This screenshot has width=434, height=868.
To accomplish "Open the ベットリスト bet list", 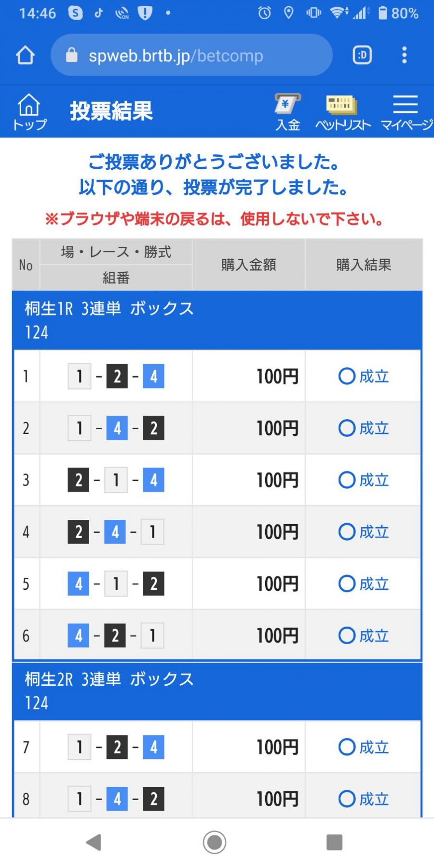I will pos(343,112).
